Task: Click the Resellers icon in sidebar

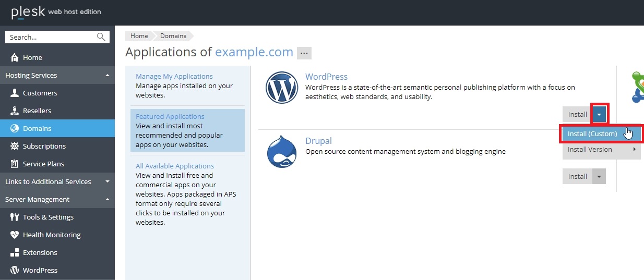Action: (x=15, y=111)
